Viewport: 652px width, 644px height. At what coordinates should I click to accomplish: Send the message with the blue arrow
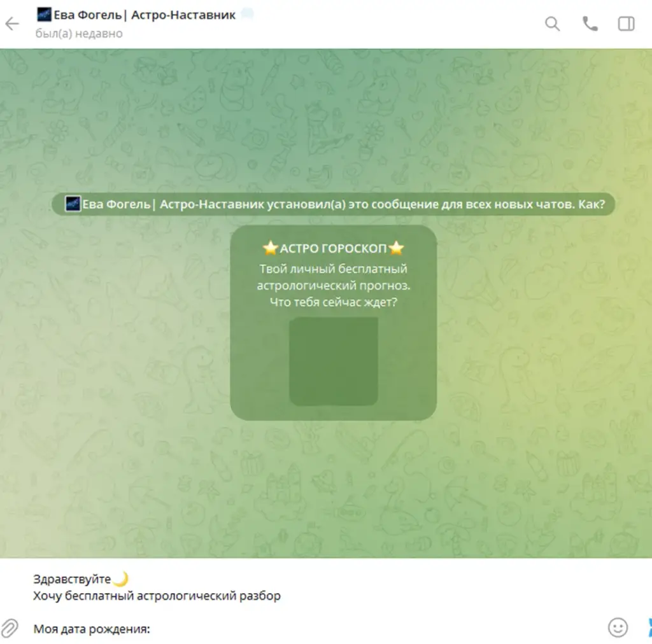649,627
